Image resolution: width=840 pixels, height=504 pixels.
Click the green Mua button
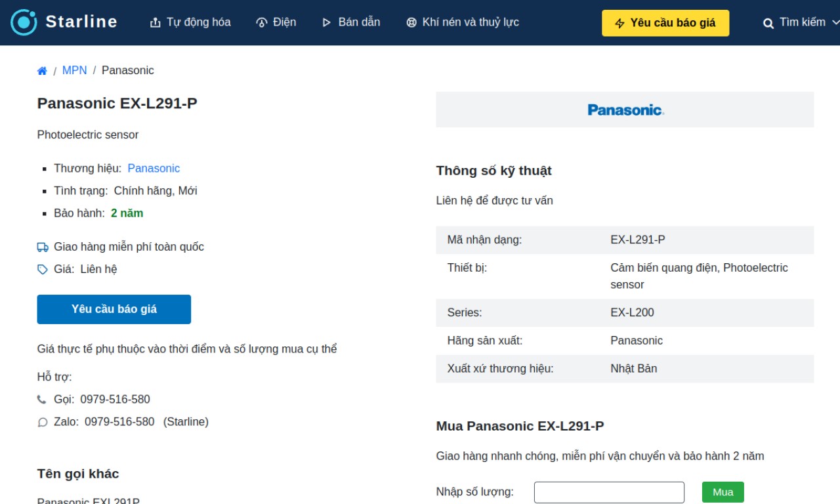[x=723, y=492]
